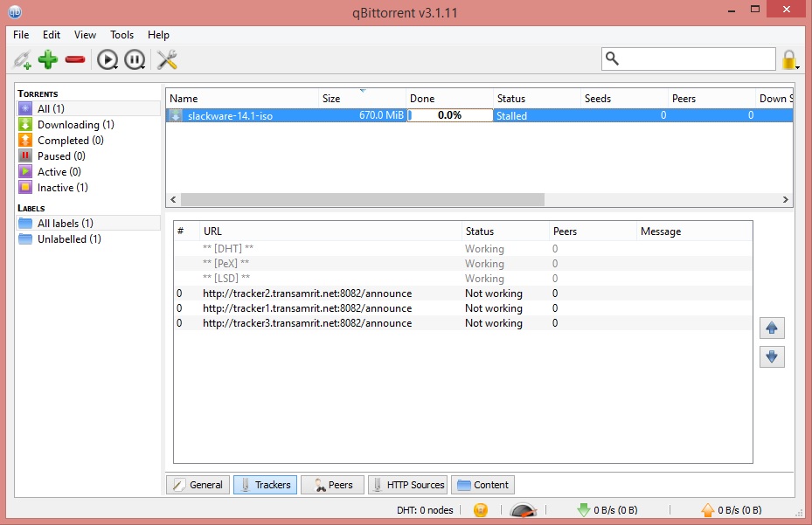Toggle alternative speed limits speedometer icon

(x=523, y=510)
